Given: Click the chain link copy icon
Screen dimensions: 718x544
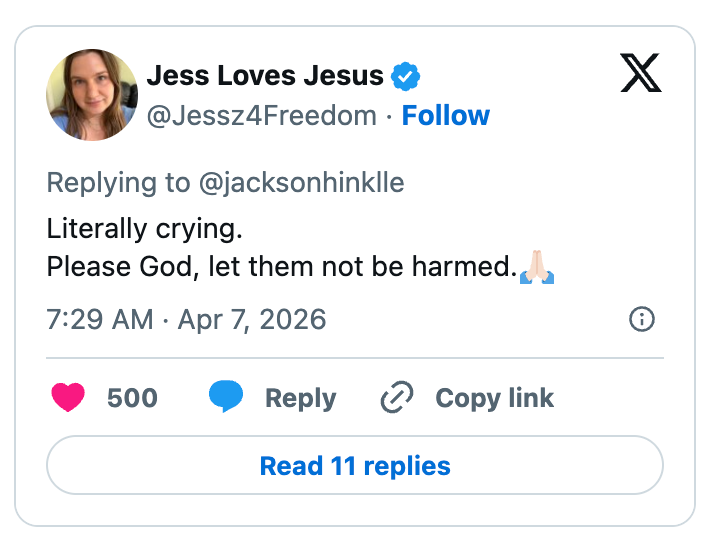Looking at the screenshot, I should tap(397, 398).
